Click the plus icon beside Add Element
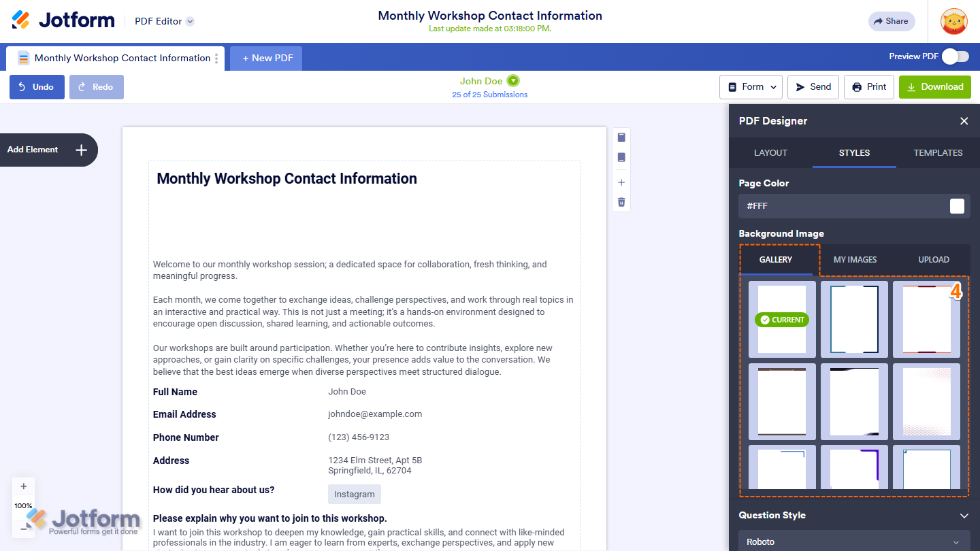 (x=81, y=150)
